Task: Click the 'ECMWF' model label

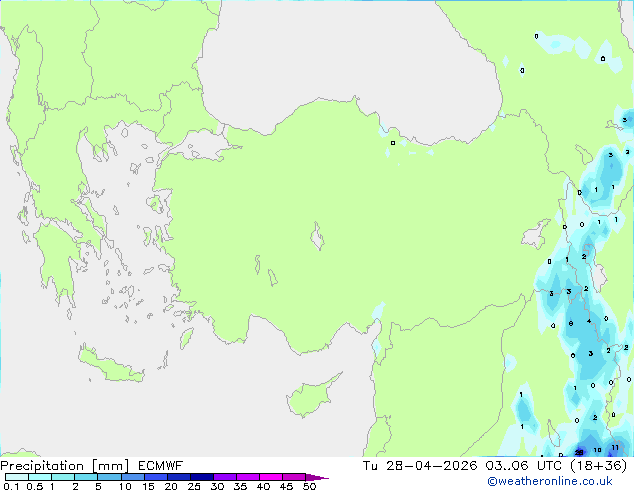Action: tap(160, 466)
